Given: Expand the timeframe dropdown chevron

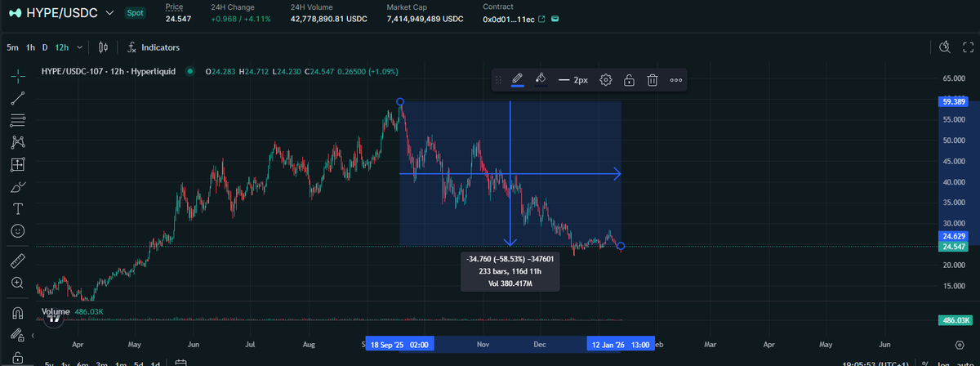Looking at the screenshot, I should pos(79,47).
